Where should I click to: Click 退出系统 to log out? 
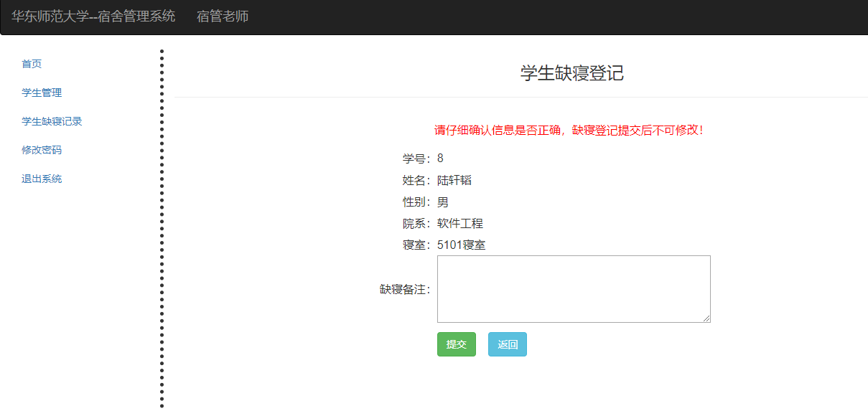pos(42,179)
